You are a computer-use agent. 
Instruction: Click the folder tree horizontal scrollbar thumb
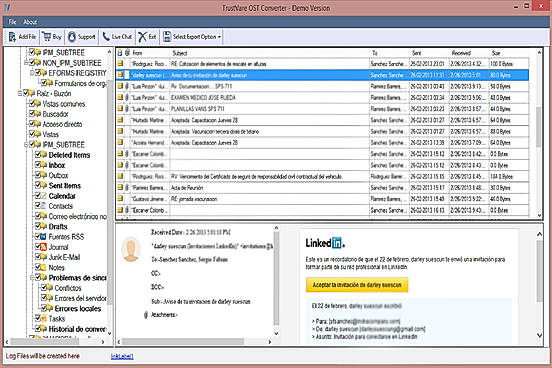pos(46,342)
